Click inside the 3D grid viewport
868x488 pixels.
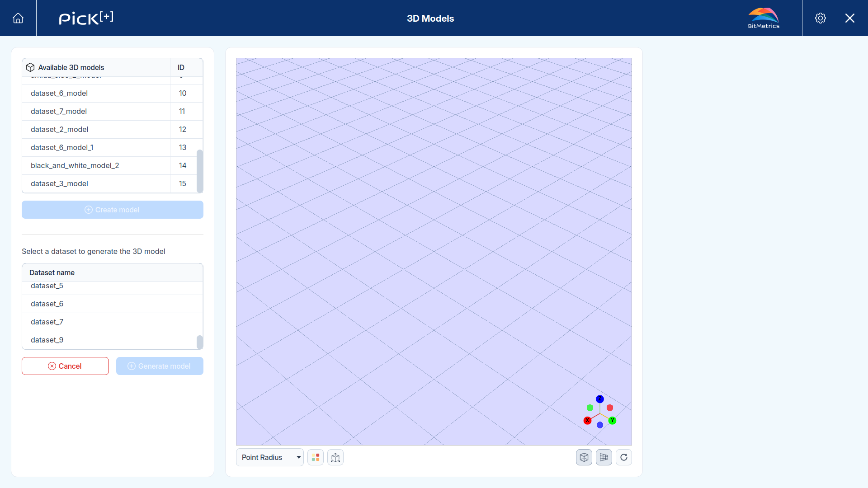point(434,251)
